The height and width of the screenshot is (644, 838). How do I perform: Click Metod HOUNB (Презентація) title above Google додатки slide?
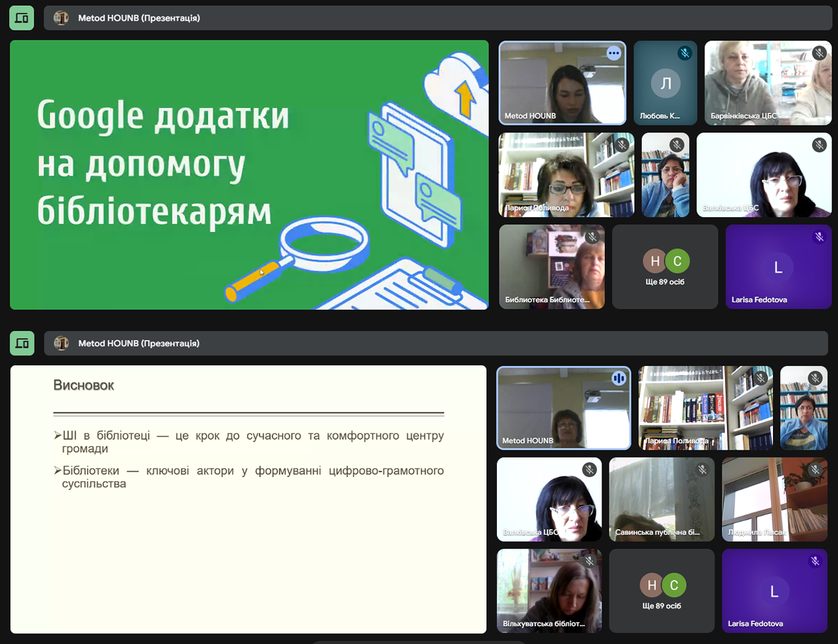(139, 18)
